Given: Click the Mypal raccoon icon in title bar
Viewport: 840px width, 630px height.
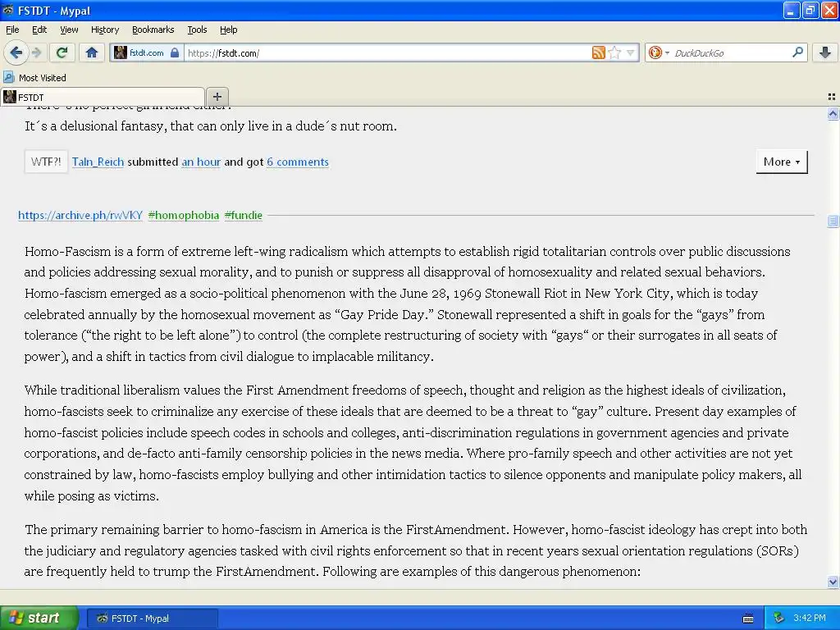Looking at the screenshot, I should pos(8,10).
